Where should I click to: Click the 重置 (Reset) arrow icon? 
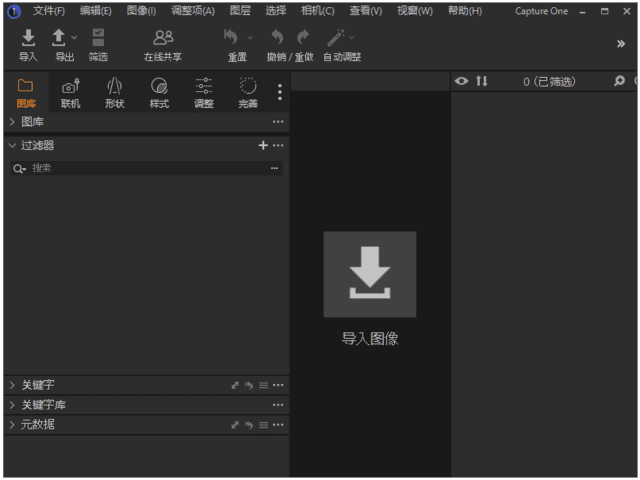(x=232, y=39)
